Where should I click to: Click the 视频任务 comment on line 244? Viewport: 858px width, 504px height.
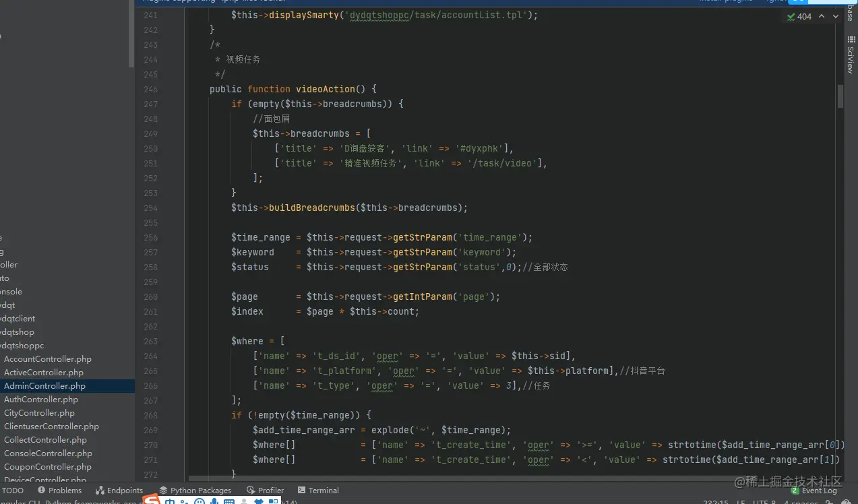pyautogui.click(x=243, y=59)
